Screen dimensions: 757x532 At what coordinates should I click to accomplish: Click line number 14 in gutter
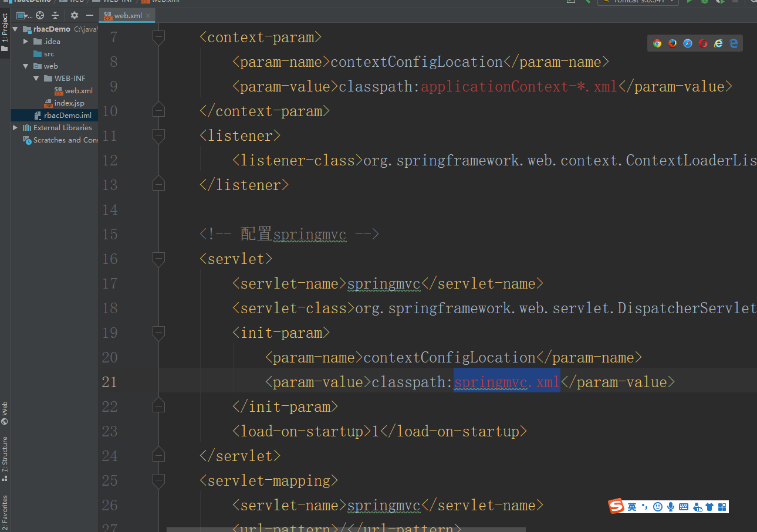click(x=110, y=210)
